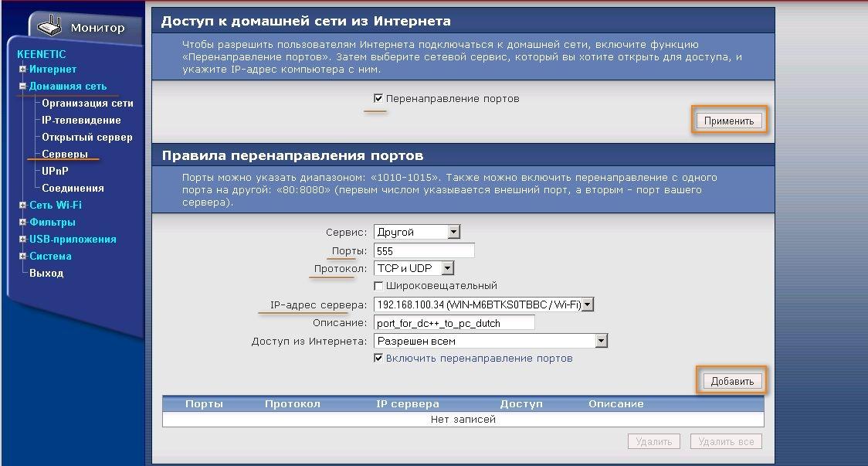Open the Монитор router icon

[x=49, y=26]
